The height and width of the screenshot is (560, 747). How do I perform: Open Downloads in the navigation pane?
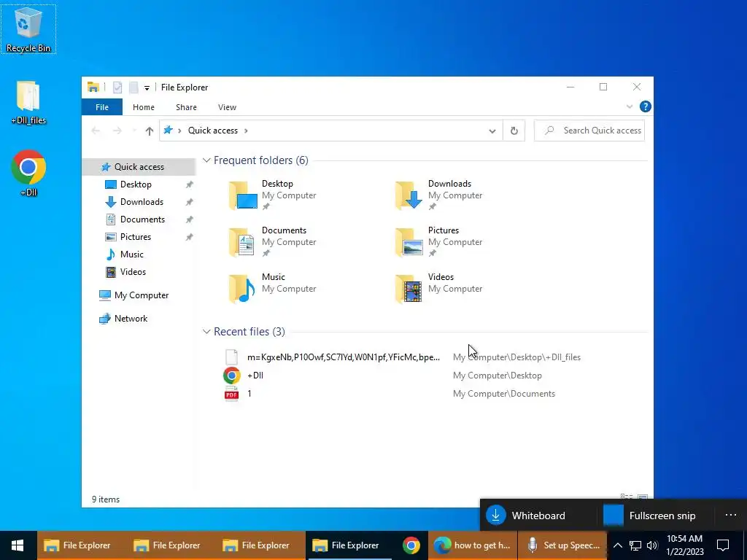pos(142,202)
